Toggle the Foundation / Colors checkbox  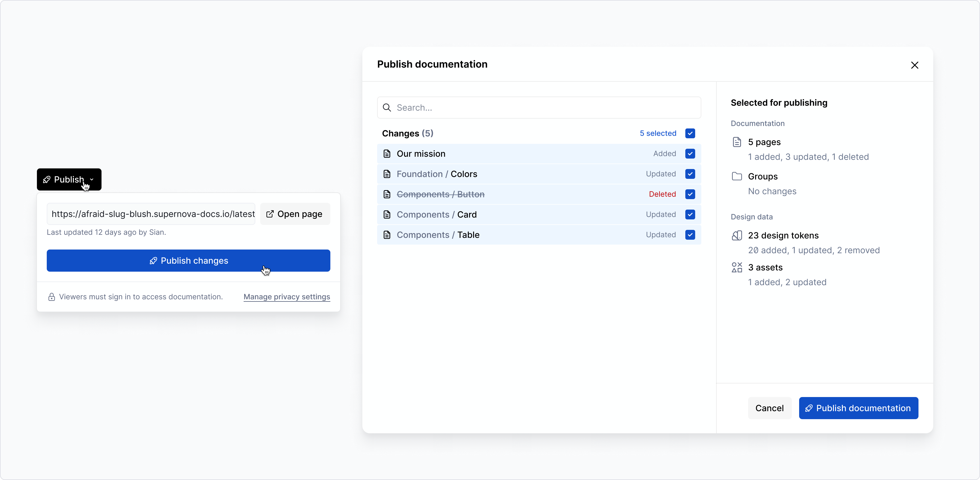point(690,174)
